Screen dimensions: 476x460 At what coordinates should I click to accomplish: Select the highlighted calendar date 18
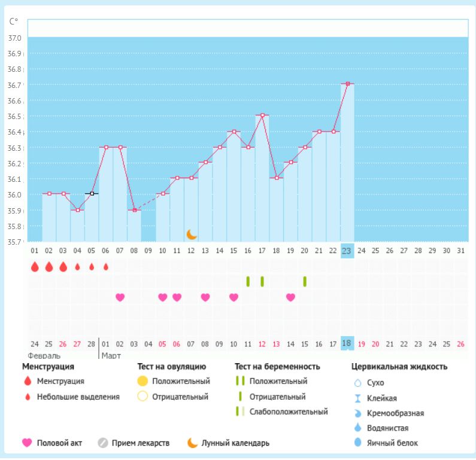347,343
